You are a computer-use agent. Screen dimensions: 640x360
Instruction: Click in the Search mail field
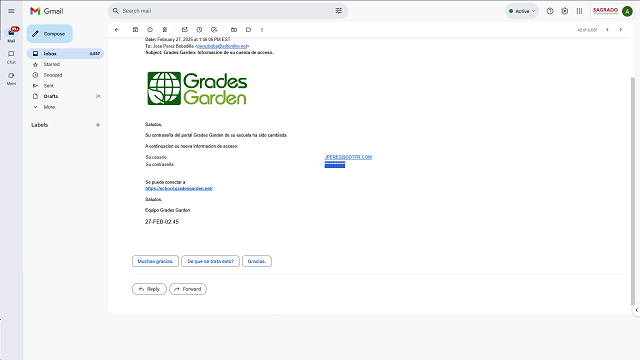227,11
